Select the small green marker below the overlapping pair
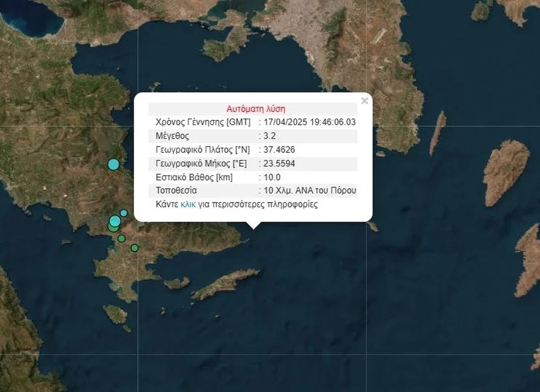 point(122,238)
